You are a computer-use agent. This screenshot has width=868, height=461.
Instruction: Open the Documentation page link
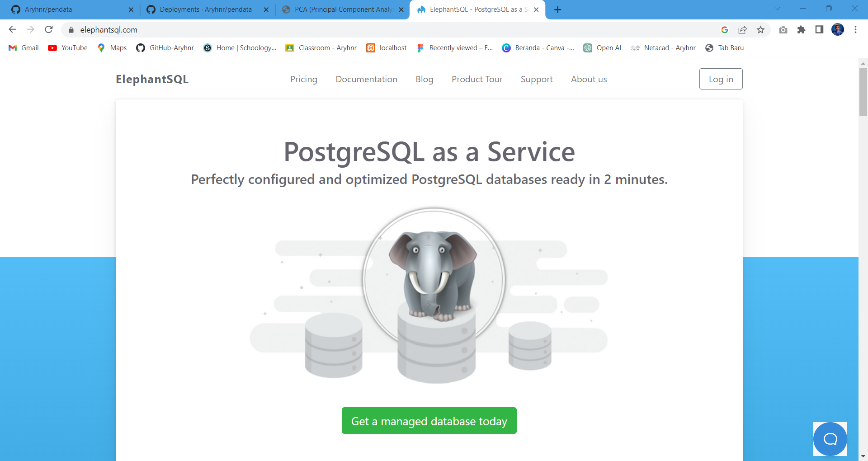click(x=366, y=79)
